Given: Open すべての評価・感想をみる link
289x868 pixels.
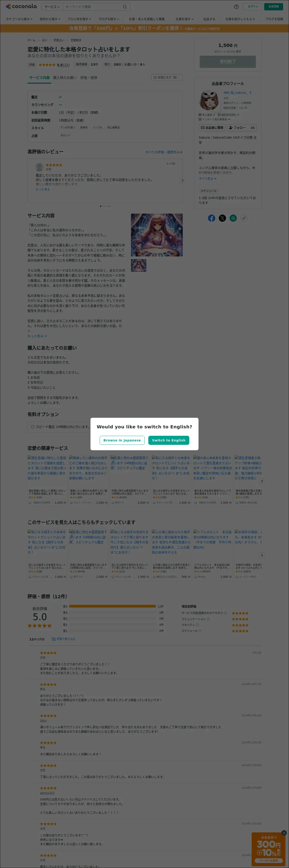Looking at the screenshot, I should [164, 152].
